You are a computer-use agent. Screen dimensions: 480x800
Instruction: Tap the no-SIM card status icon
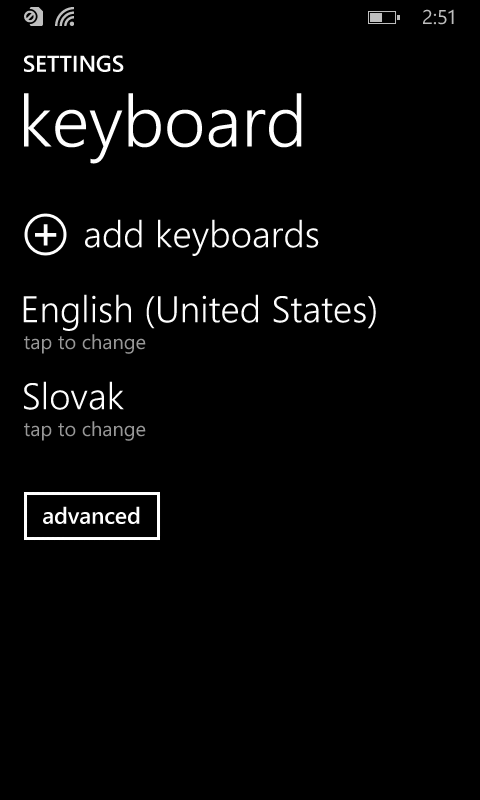(34, 17)
